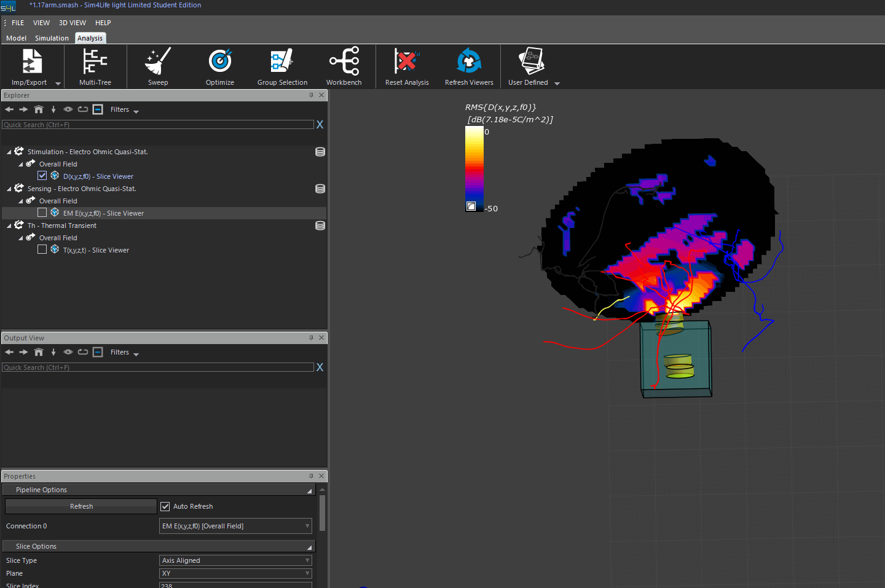Open the Optimize tool
This screenshot has height=588, width=885.
coord(220,66)
